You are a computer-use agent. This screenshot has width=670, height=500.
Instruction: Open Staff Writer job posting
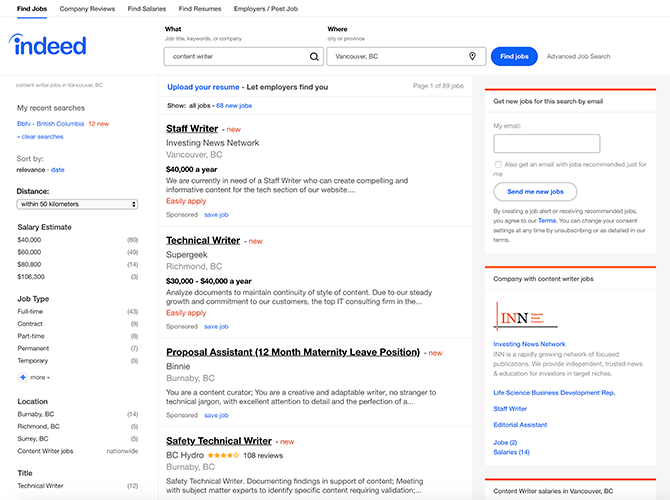(x=192, y=129)
